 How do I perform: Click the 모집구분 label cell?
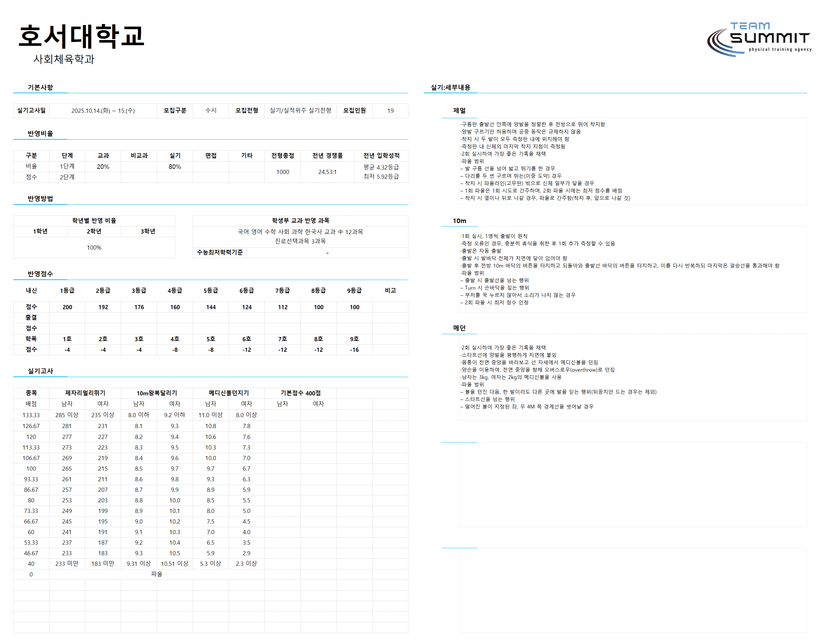pos(175,111)
